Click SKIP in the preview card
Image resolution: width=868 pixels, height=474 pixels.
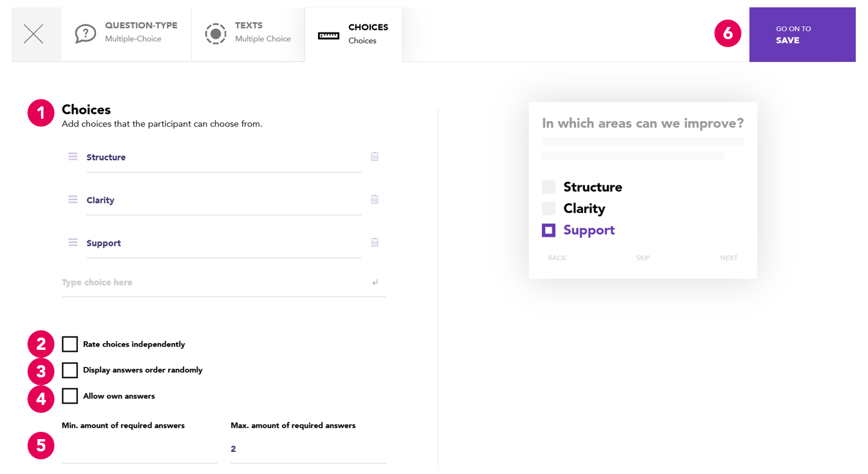643,258
